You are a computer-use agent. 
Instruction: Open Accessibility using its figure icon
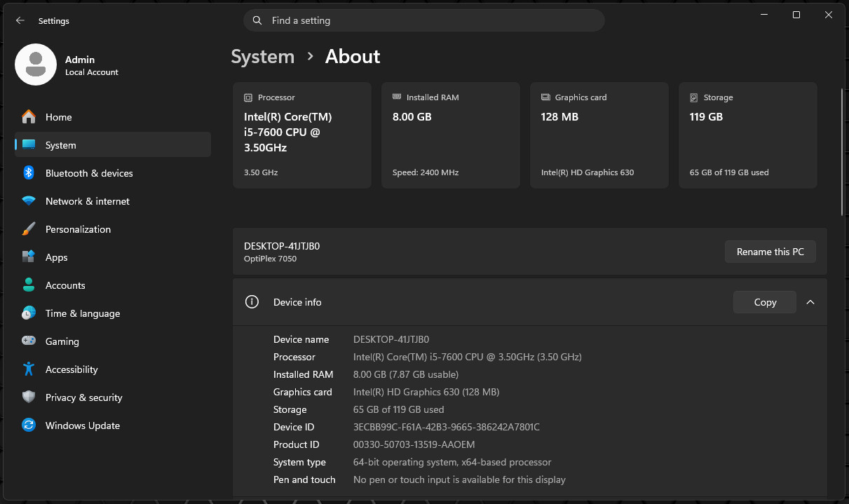point(29,369)
